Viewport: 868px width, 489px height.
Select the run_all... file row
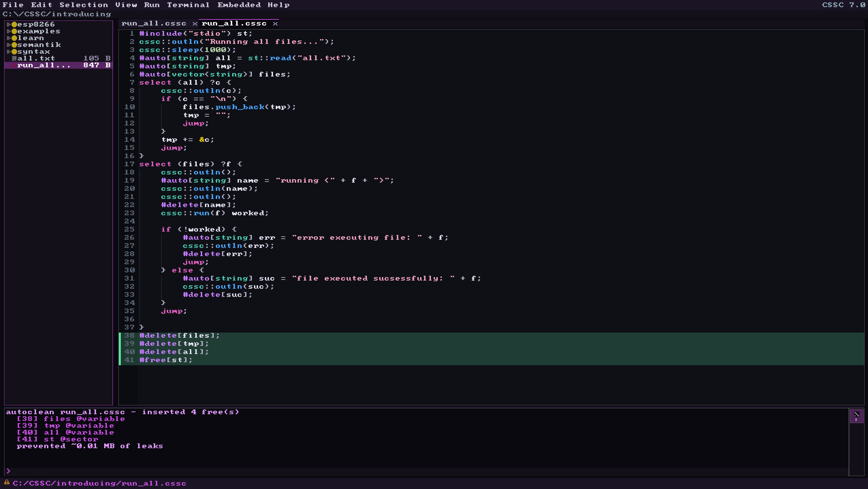point(59,65)
